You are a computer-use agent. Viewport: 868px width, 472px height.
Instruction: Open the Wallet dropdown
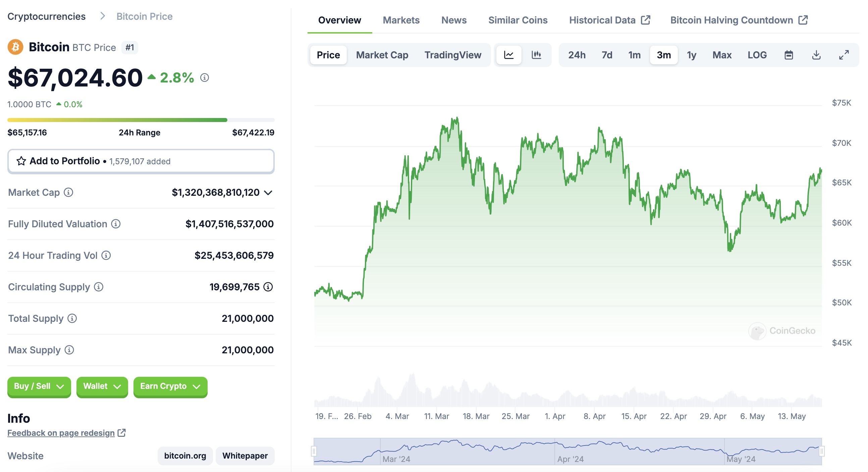(x=102, y=387)
